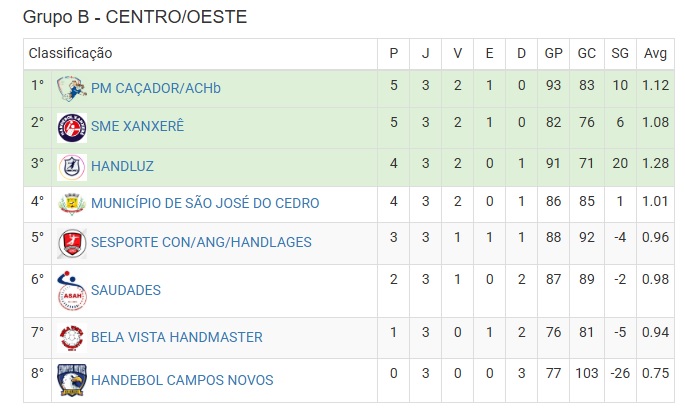Click the Saudades ASAH club logo

pos(72,291)
